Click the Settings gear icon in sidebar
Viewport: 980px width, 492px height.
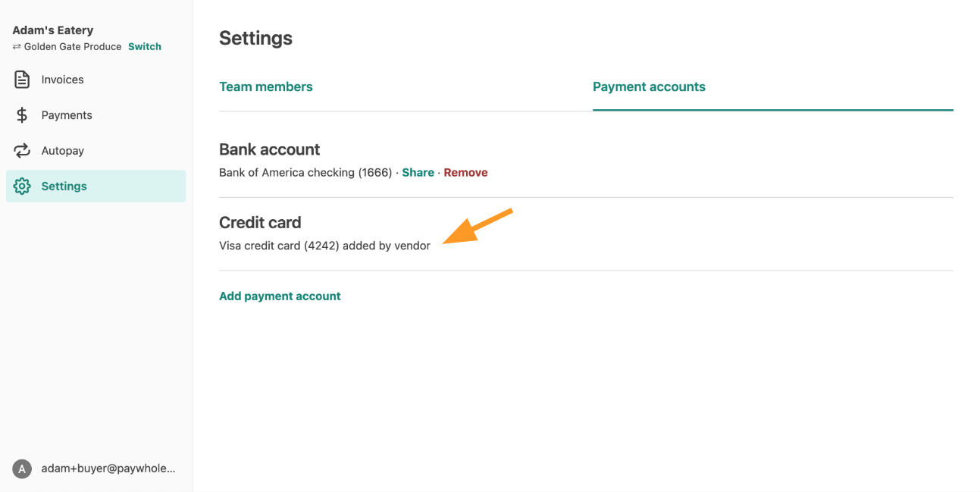[22, 186]
